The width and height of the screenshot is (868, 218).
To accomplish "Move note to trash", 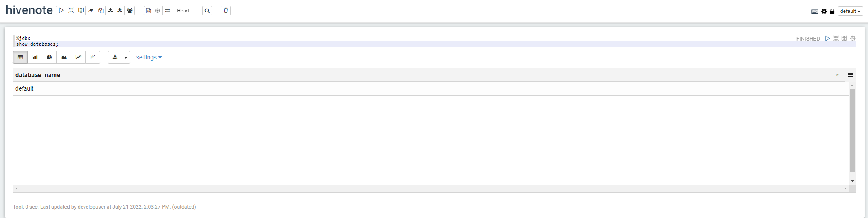I will point(226,11).
